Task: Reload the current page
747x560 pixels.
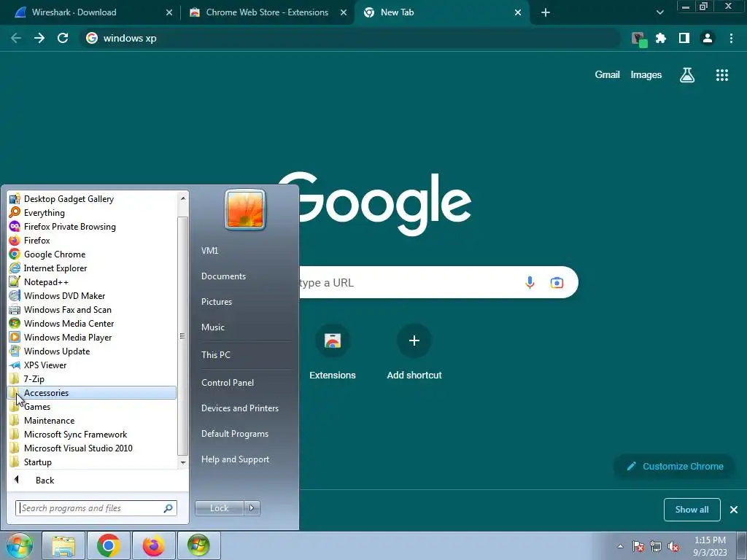Action: click(63, 38)
